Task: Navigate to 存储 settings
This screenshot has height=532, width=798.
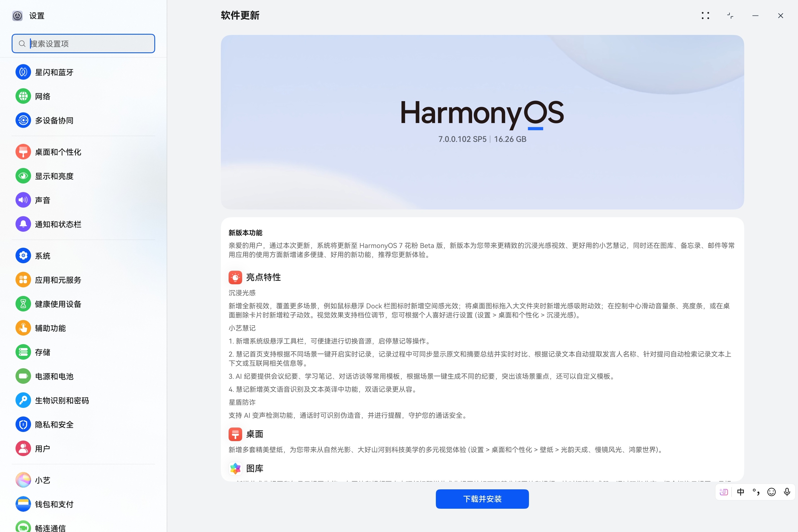Action: tap(83, 352)
